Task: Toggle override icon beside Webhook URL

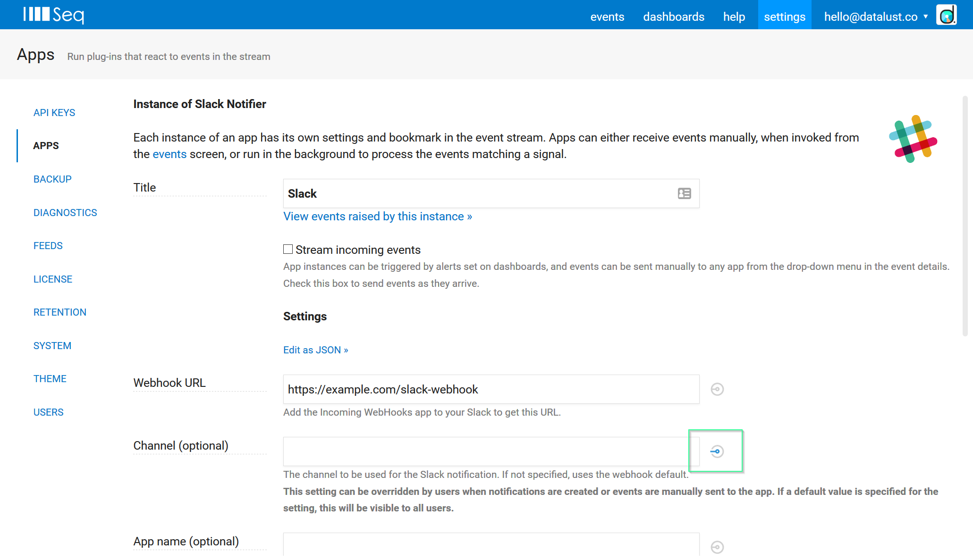Action: point(717,389)
